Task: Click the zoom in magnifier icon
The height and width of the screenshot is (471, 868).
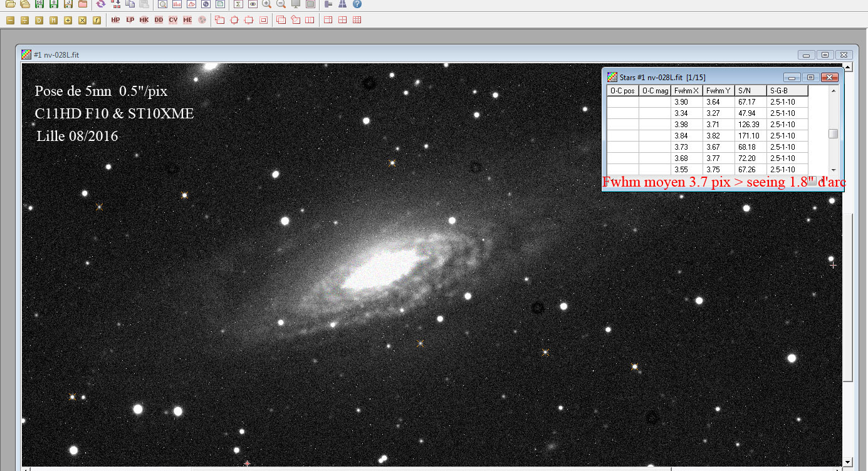Action: click(x=266, y=4)
